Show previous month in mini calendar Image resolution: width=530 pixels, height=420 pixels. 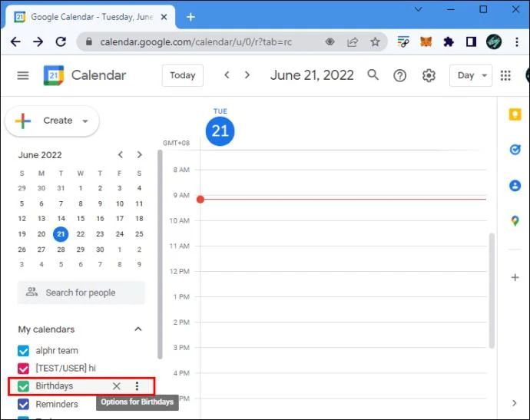(x=121, y=155)
